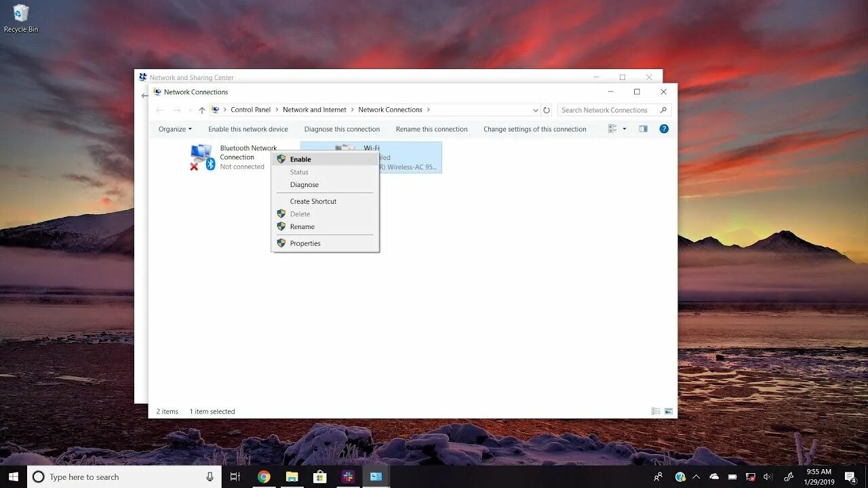Click Control Panel in the breadcrumb

pos(250,110)
